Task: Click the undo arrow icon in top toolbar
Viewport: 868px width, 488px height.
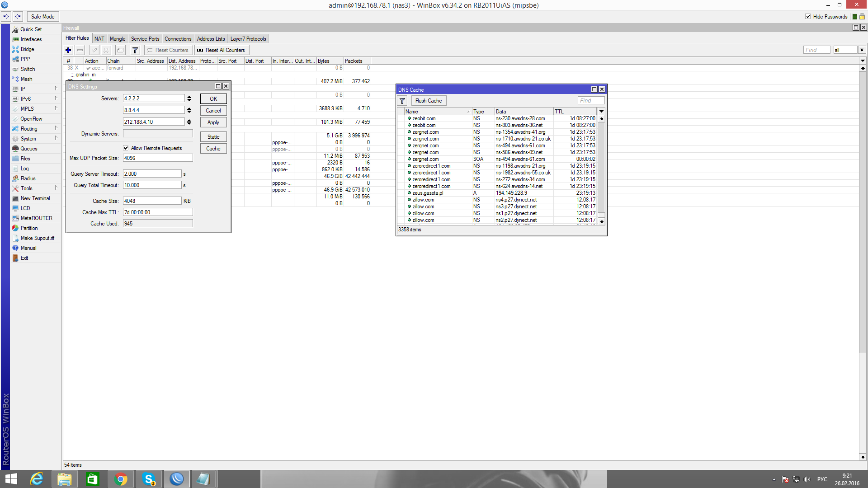Action: click(x=6, y=17)
